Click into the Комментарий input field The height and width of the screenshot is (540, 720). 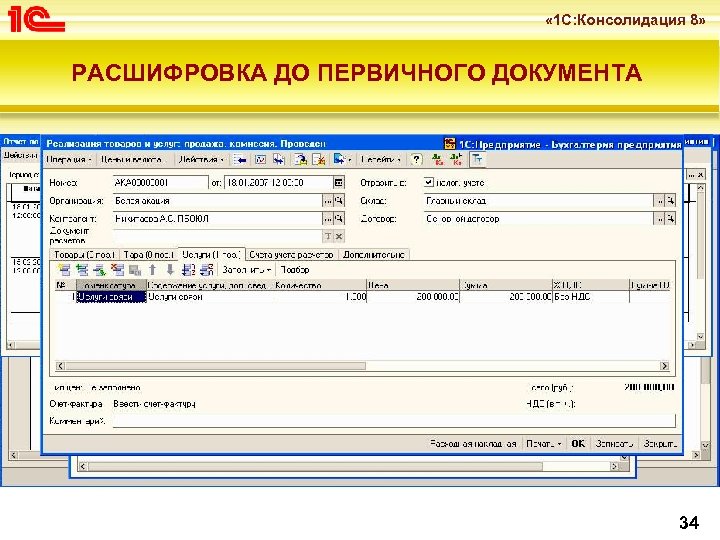[394, 421]
